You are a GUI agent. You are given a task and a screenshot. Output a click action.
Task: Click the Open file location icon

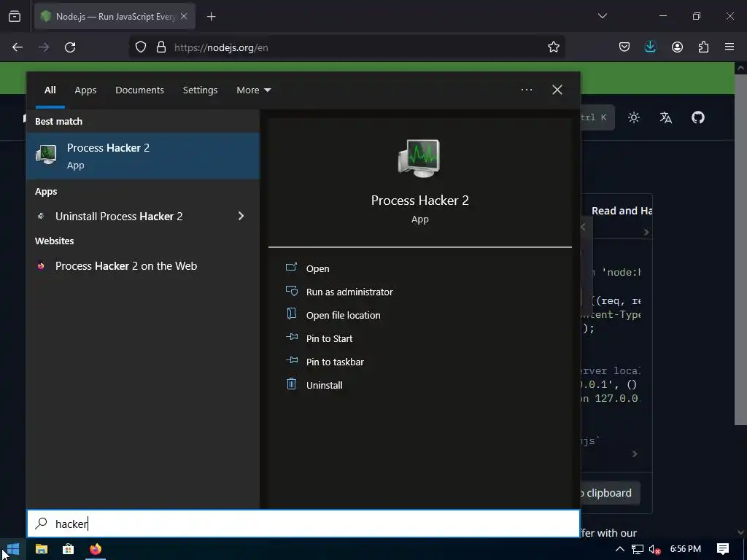[x=291, y=314]
